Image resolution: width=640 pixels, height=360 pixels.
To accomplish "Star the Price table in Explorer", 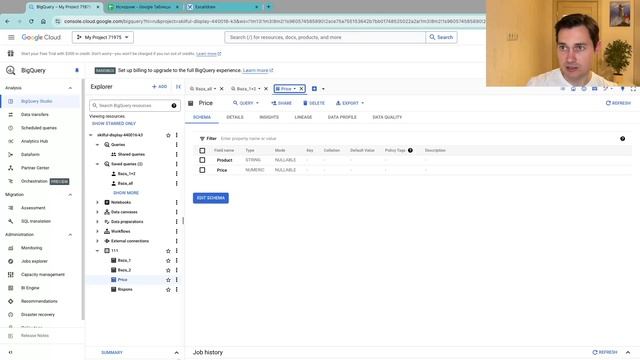I will click(x=168, y=280).
